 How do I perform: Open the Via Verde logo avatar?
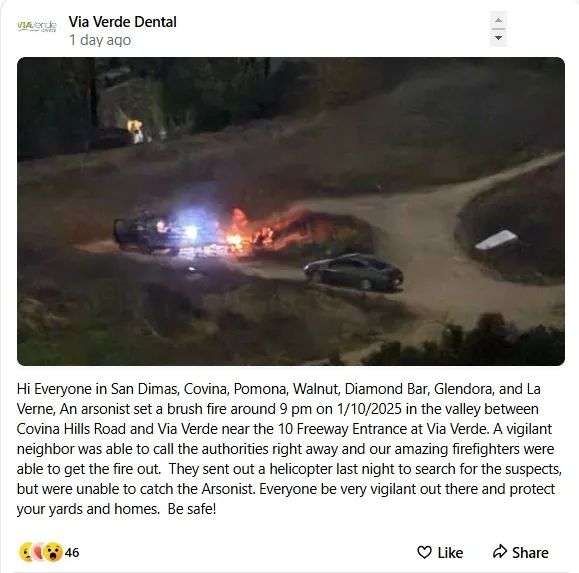pyautogui.click(x=37, y=27)
